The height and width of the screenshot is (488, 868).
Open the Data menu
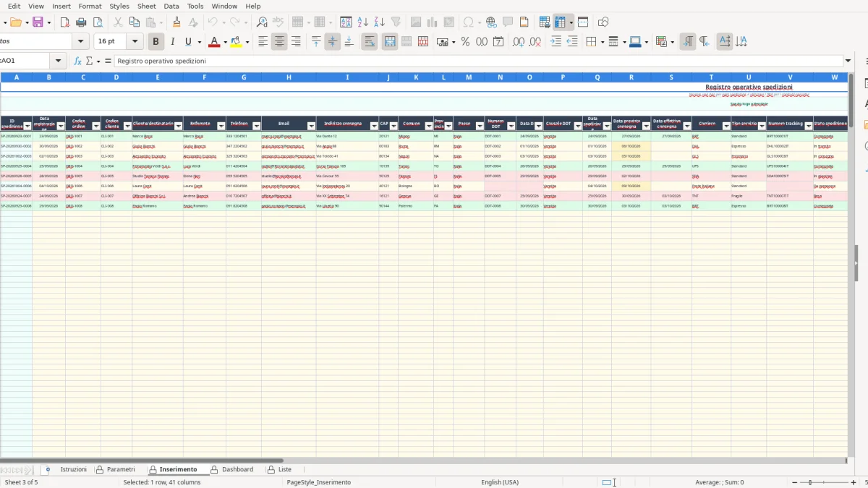point(171,6)
